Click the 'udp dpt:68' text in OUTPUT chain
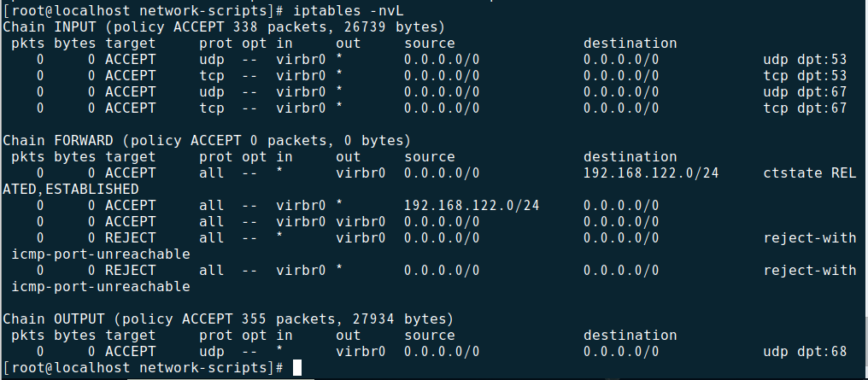This screenshot has height=380, width=868. point(805,352)
